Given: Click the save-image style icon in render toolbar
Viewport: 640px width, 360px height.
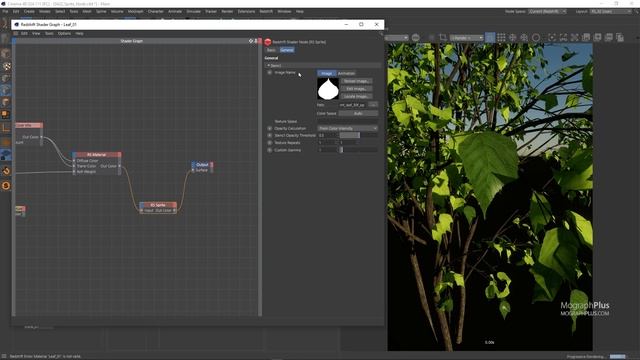Looking at the screenshot, I should 586,38.
